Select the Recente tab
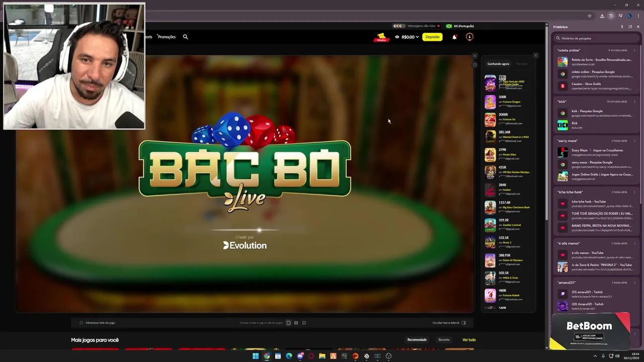Image resolution: width=644 pixels, height=362 pixels. tap(444, 340)
